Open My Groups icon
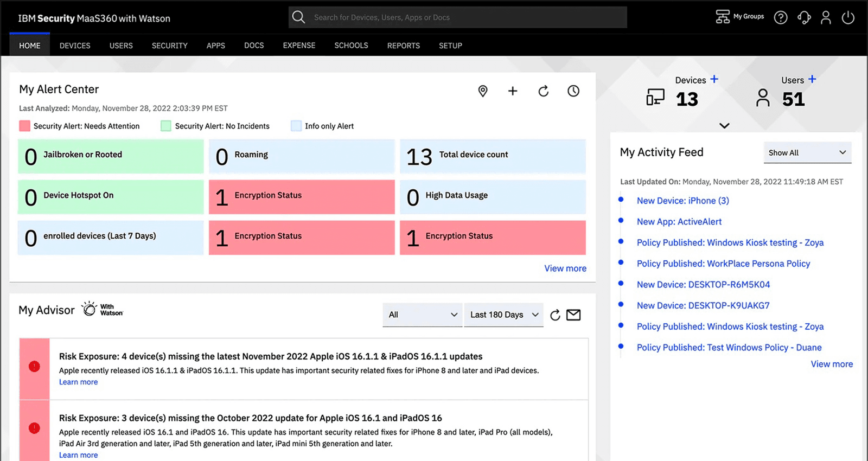 tap(723, 17)
